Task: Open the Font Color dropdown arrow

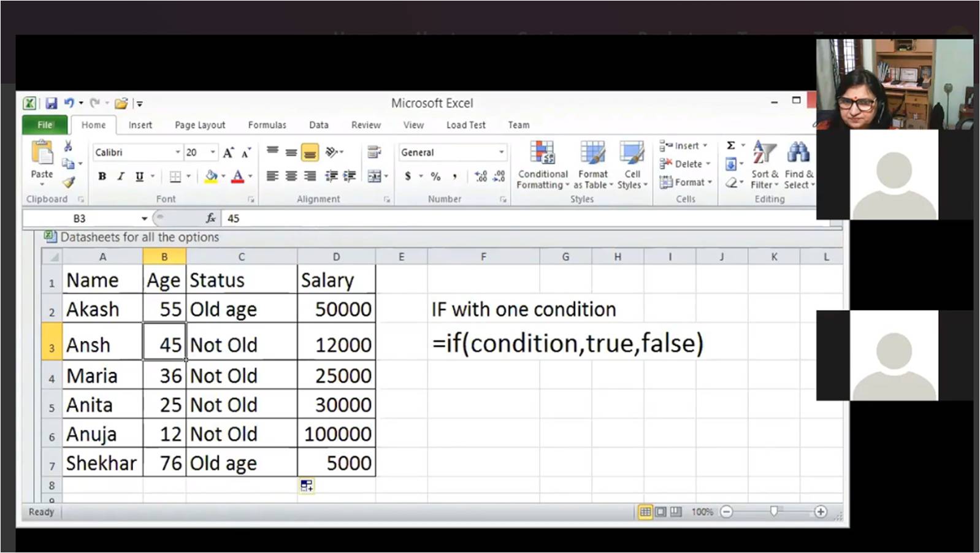Action: [250, 177]
